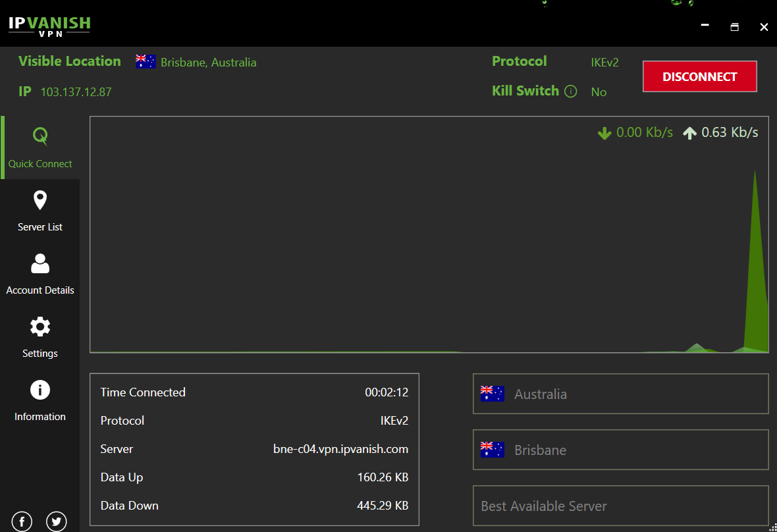The image size is (777, 532).
Task: Select the IPVanish VPN logo
Action: click(51, 25)
